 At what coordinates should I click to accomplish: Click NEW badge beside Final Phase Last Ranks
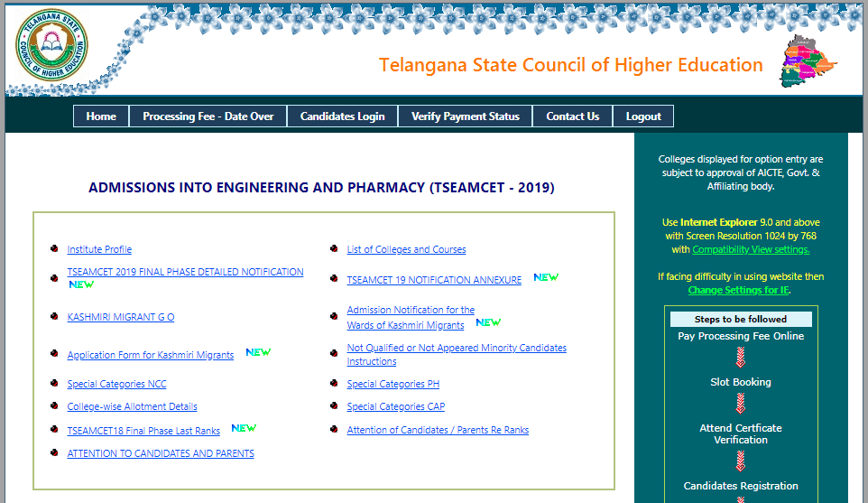pyautogui.click(x=244, y=428)
